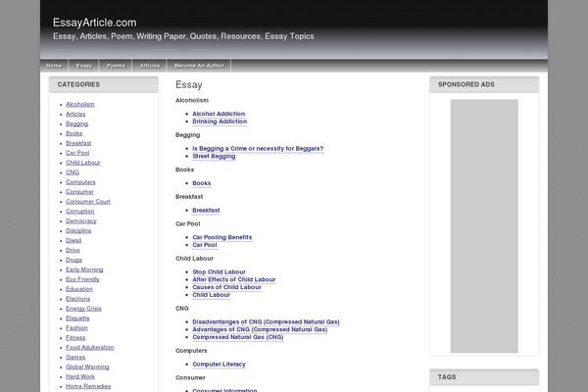
Task: Open Child Labour category in sidebar
Action: [83, 163]
